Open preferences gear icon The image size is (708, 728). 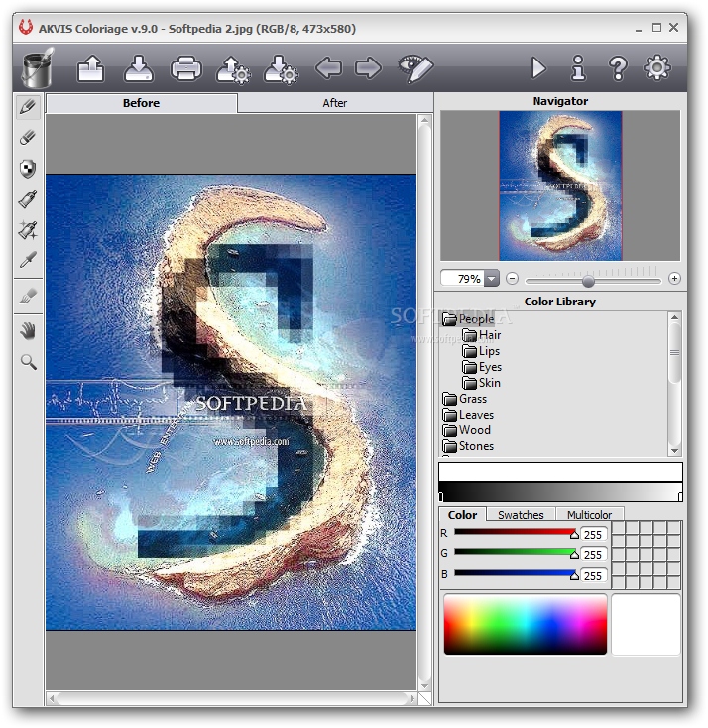tap(656, 67)
